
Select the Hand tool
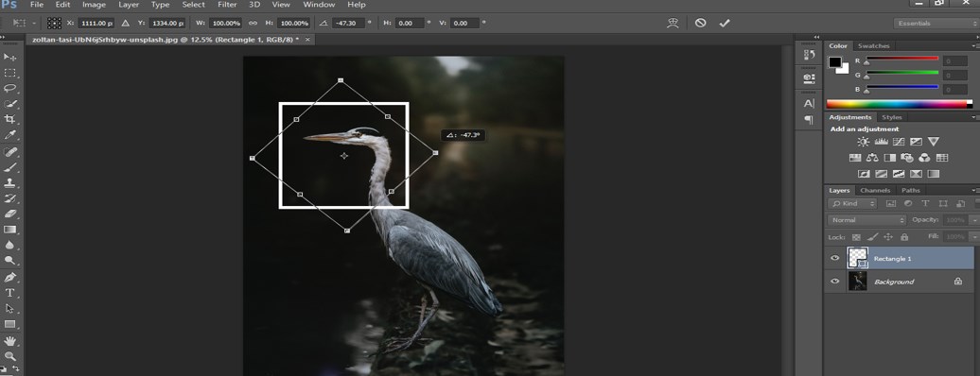10,341
